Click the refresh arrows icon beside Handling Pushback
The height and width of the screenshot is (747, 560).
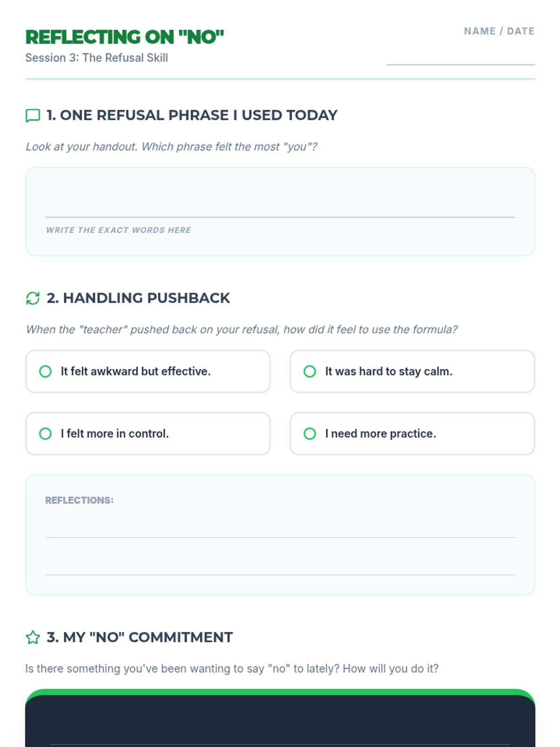coord(33,298)
